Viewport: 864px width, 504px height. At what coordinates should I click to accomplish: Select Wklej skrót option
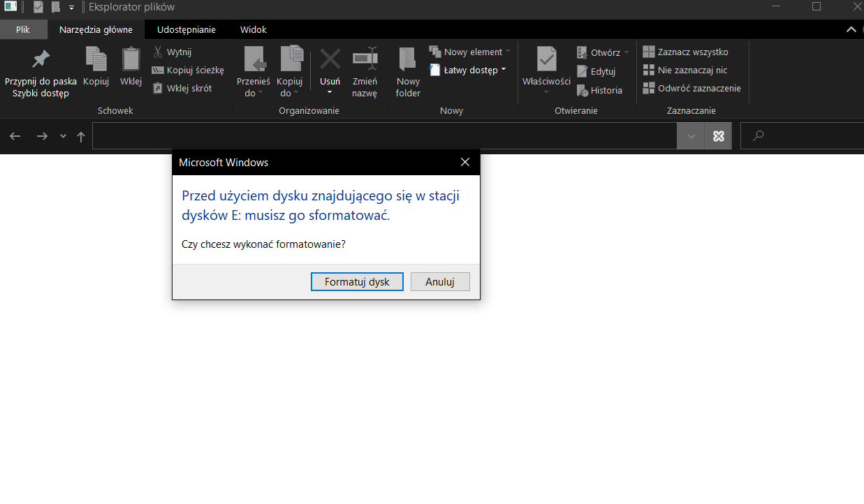(x=182, y=88)
